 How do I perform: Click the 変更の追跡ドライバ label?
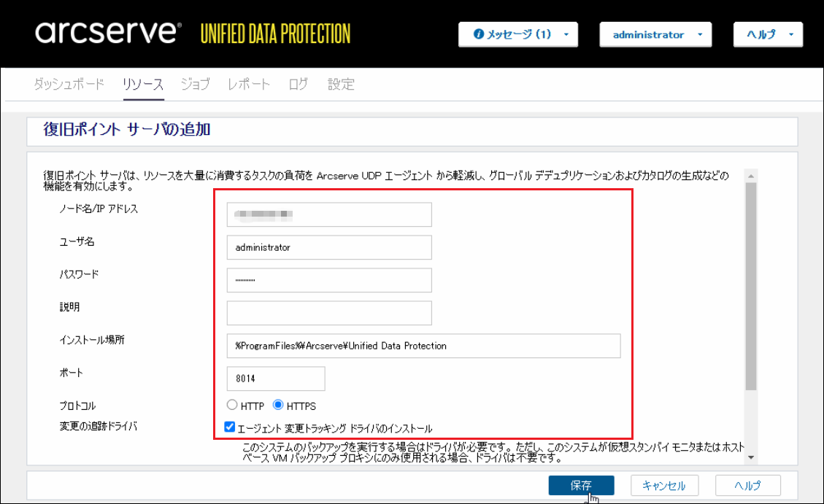point(99,426)
